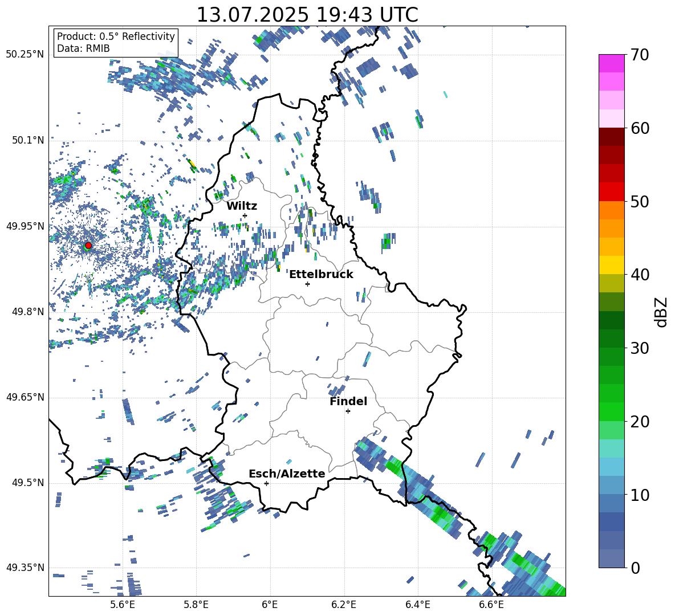Click the 20 tick on the colorbar
Image resolution: width=675 pixels, height=616 pixels.
click(640, 422)
